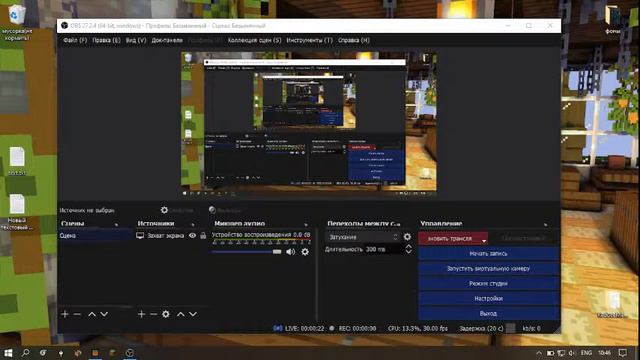
Task: Click the Сцены dock float icon
Action: click(117, 224)
